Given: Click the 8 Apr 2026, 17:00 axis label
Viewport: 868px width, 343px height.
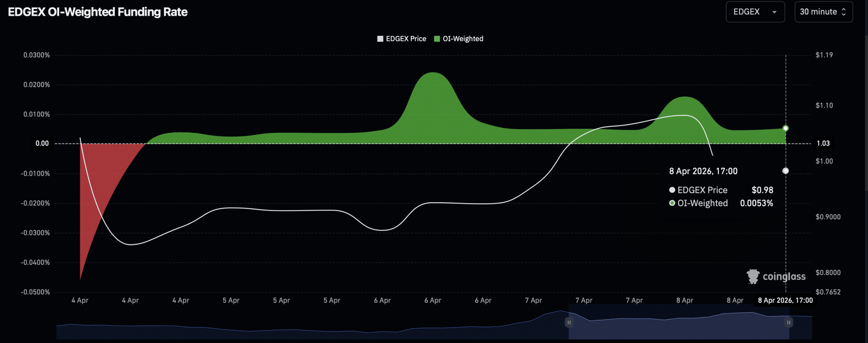Looking at the screenshot, I should [785, 300].
